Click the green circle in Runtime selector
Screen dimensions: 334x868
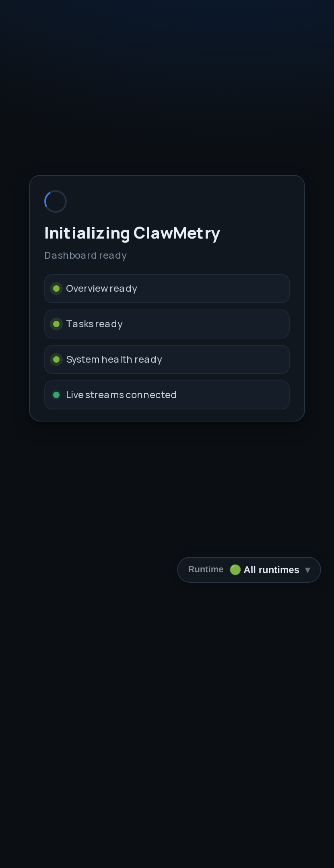[x=235, y=570]
